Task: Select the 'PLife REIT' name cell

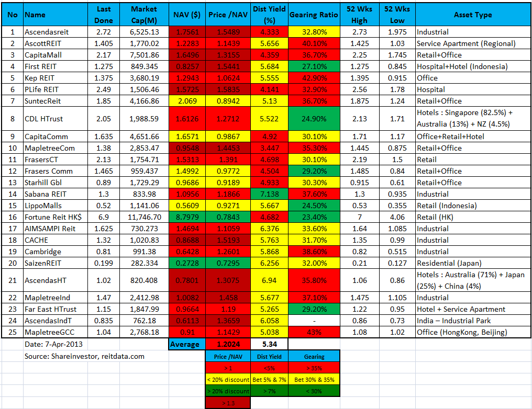Action: coord(56,89)
